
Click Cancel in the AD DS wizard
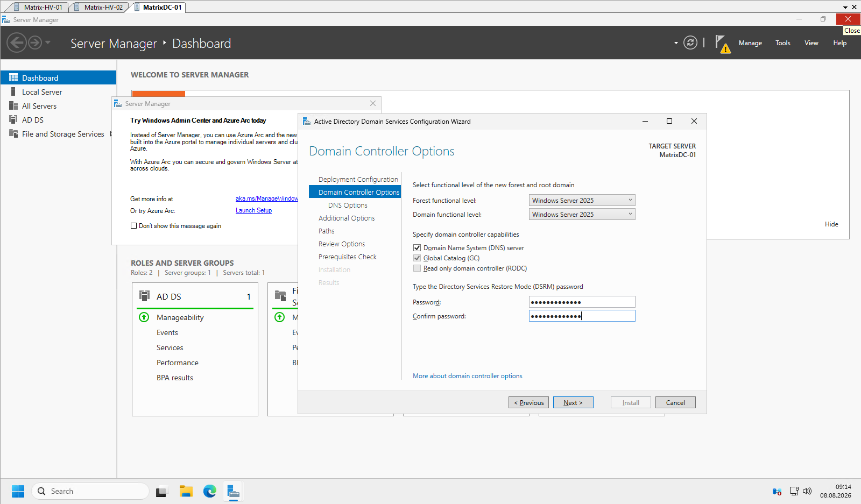[675, 402]
